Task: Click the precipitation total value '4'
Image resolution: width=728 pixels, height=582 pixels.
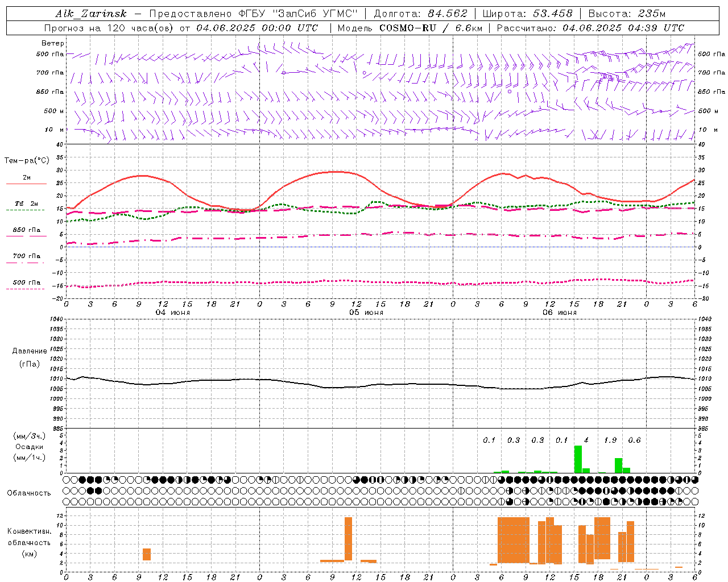Action: click(x=586, y=440)
